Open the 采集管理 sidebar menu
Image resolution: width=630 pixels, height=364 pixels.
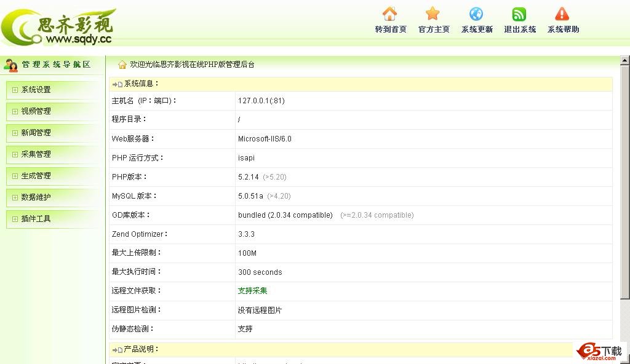coord(36,154)
